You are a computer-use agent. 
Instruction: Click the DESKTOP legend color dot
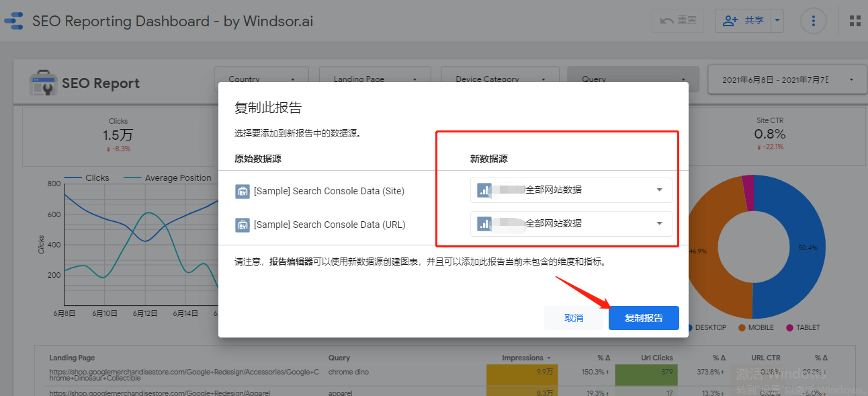[689, 327]
